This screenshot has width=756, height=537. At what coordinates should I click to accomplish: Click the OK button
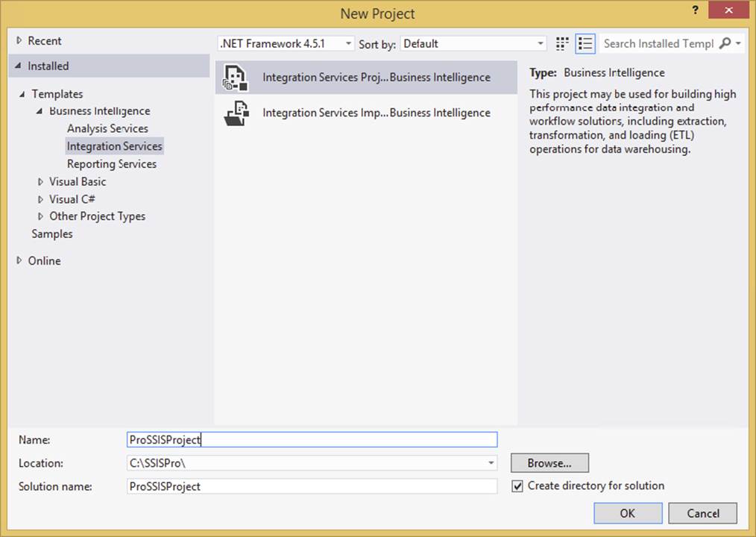point(628,513)
